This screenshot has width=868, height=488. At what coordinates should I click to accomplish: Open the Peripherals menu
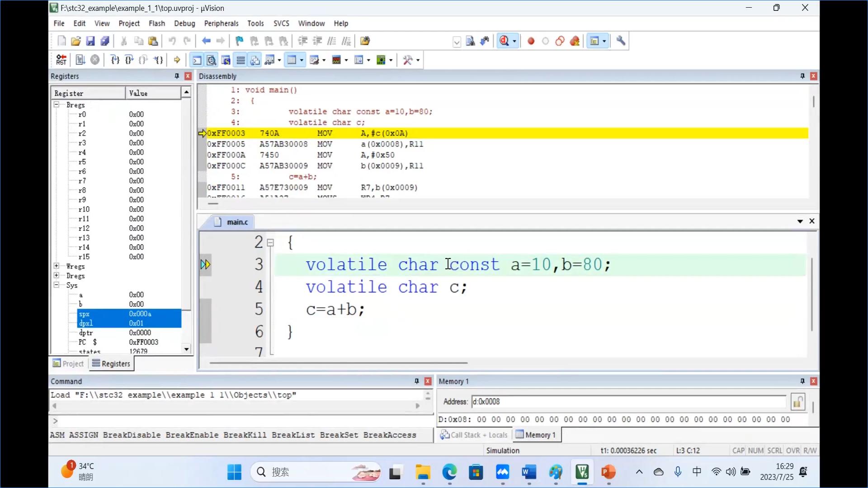[221, 23]
